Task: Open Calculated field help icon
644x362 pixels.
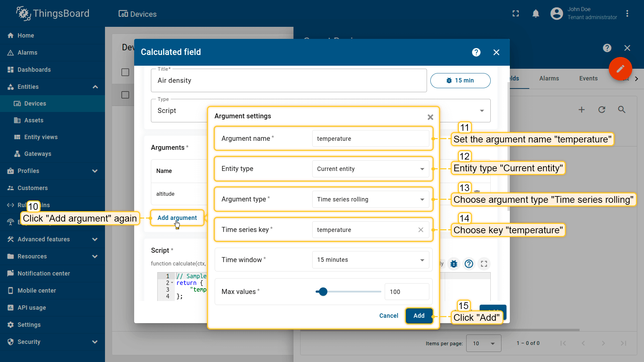Action: click(476, 52)
